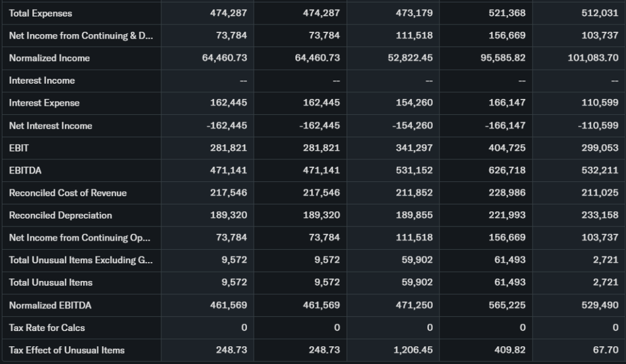Click the Tax Rate for Calcs label
Image resolution: width=626 pixels, height=364 pixels.
[47, 327]
